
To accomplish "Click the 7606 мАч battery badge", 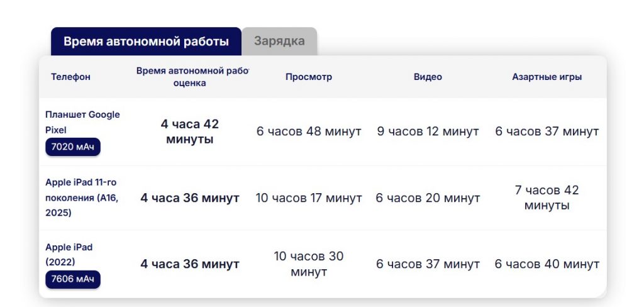I will (x=72, y=279).
